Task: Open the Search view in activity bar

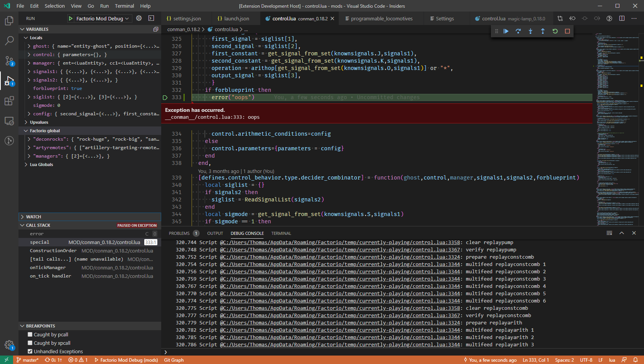Action: [x=9, y=40]
